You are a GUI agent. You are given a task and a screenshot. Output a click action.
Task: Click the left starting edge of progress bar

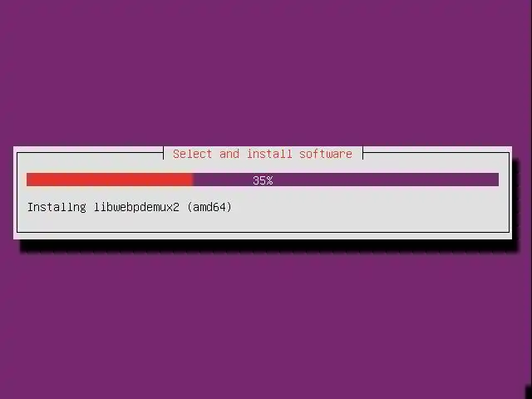tap(28, 180)
